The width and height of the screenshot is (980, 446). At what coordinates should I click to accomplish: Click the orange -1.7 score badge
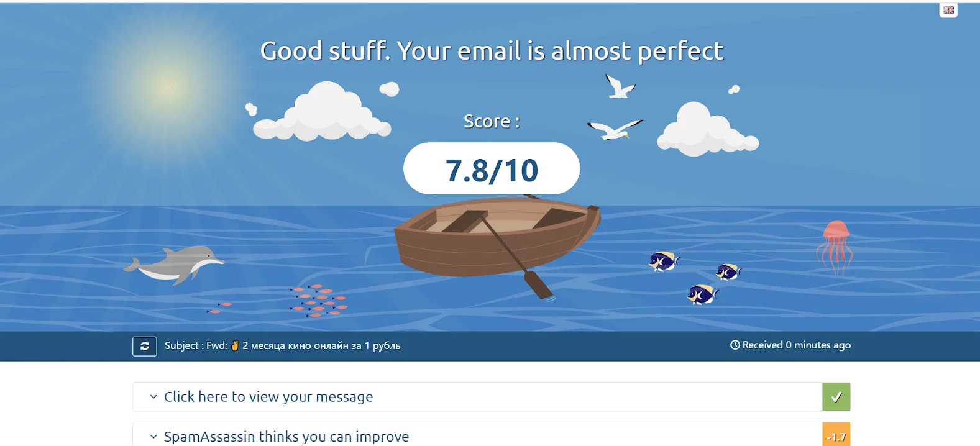pyautogui.click(x=836, y=436)
